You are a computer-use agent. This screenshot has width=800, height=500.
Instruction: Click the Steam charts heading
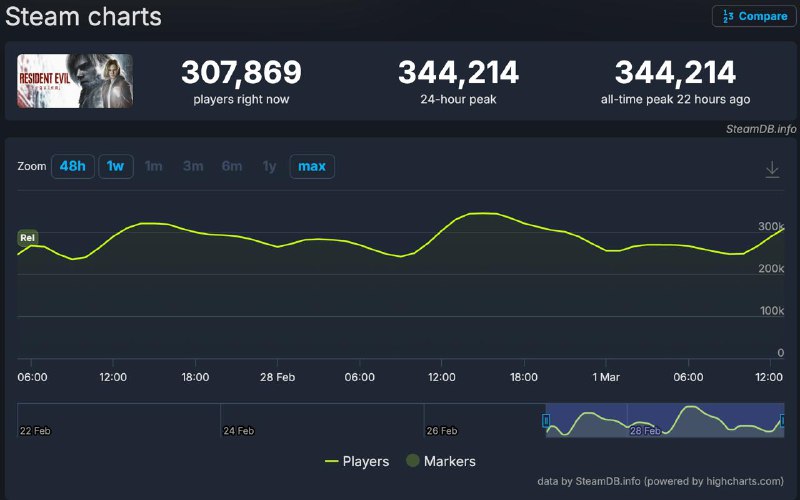[83, 17]
